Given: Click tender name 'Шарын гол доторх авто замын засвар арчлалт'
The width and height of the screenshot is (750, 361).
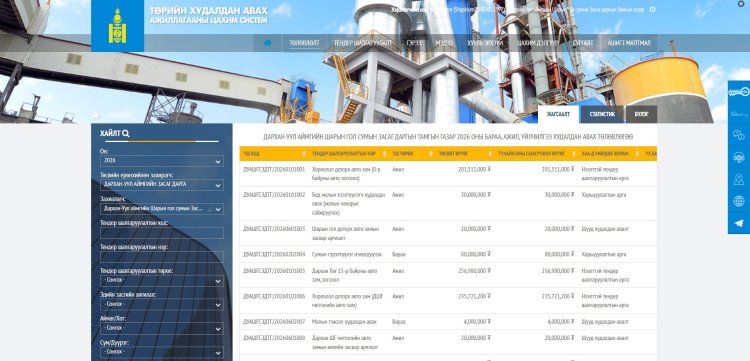Looking at the screenshot, I should point(345,233).
